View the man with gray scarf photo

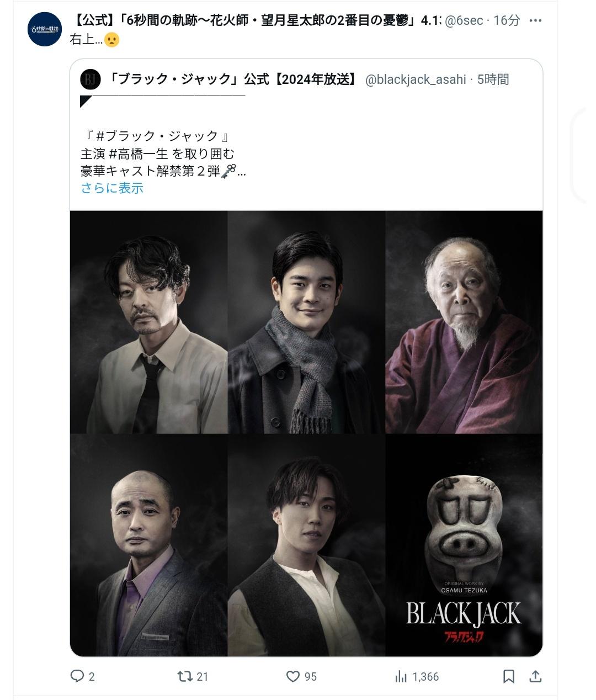click(306, 322)
